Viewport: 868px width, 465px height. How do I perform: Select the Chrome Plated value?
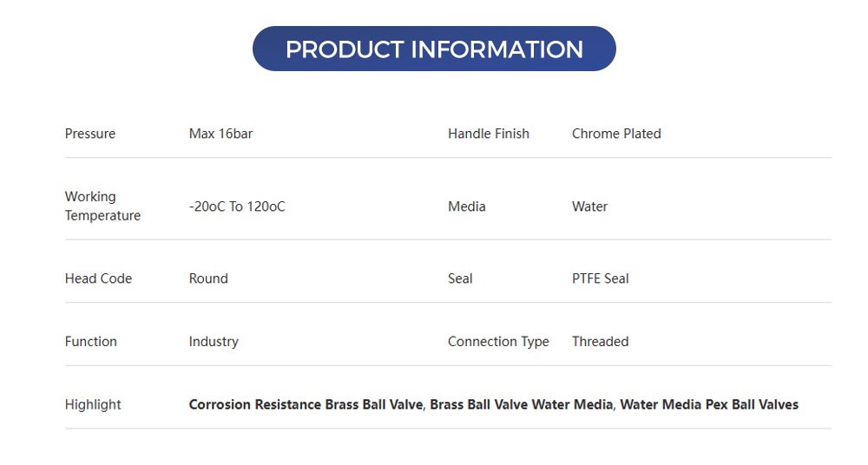(x=616, y=134)
